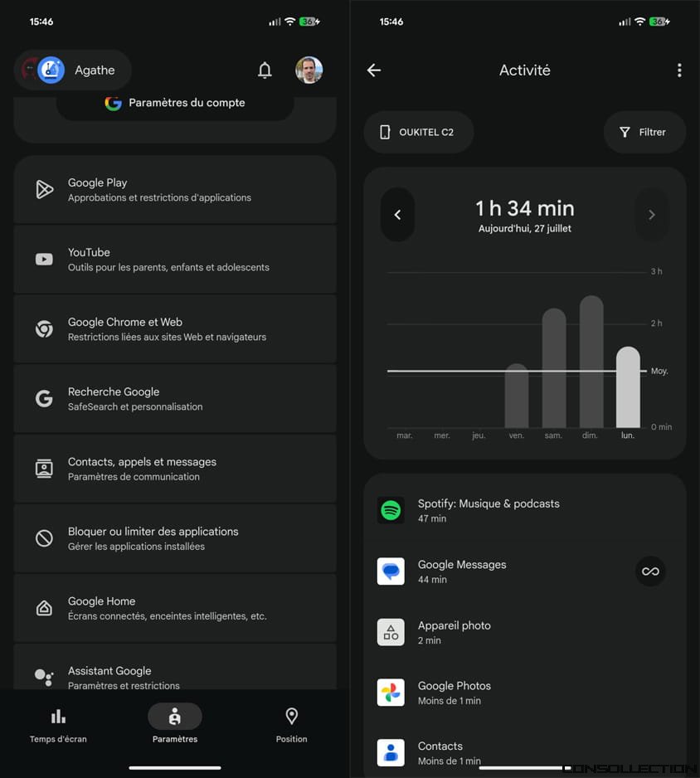700x778 pixels.
Task: Show previous day with left chevron
Action: click(397, 215)
